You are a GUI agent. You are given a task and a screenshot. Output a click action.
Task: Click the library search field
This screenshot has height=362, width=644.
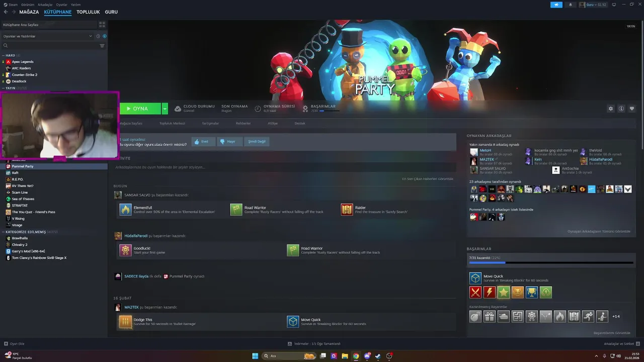(50, 46)
